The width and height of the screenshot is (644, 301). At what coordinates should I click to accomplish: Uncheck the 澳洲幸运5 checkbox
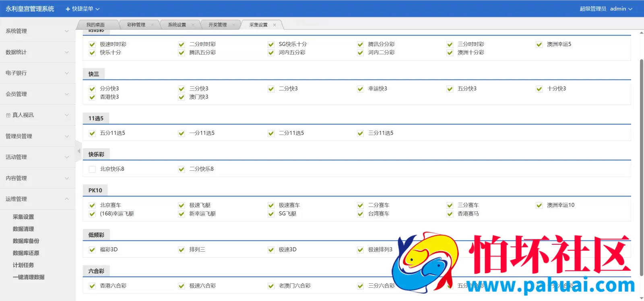tap(539, 45)
